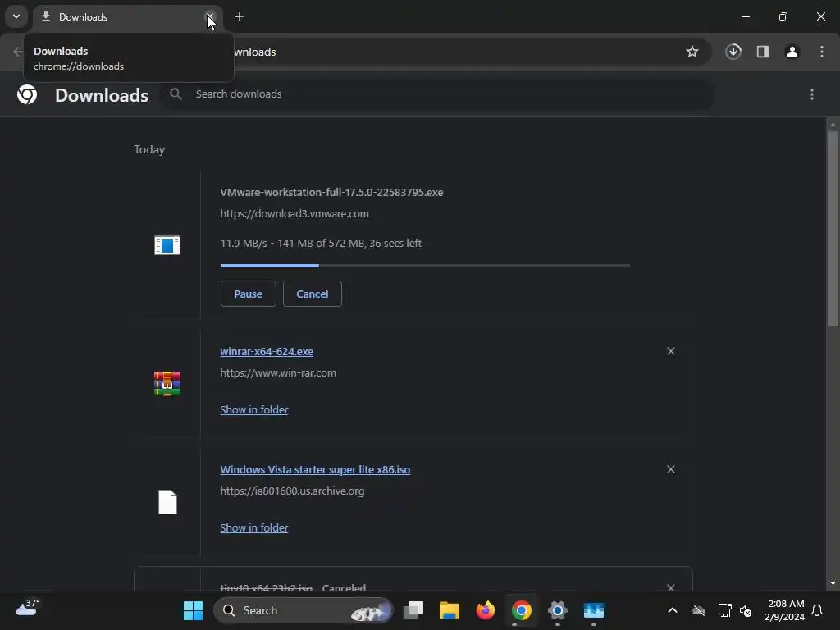840x630 pixels.
Task: Click the https://ia801600.us.archive.org source URL
Action: [x=292, y=491]
